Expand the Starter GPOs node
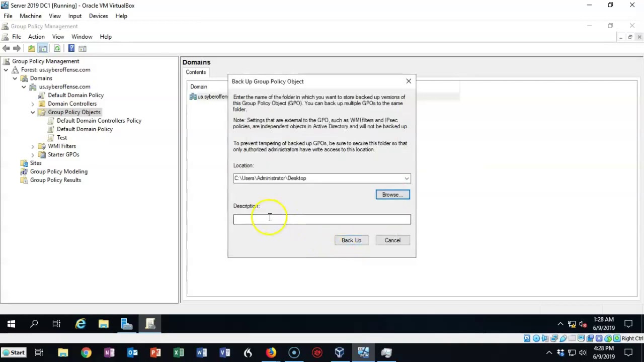 (x=33, y=155)
